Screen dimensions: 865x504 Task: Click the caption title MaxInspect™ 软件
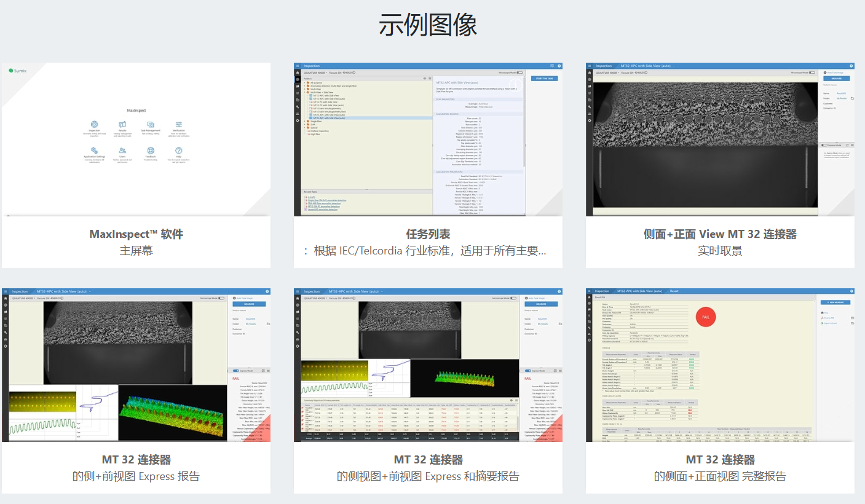tap(136, 234)
